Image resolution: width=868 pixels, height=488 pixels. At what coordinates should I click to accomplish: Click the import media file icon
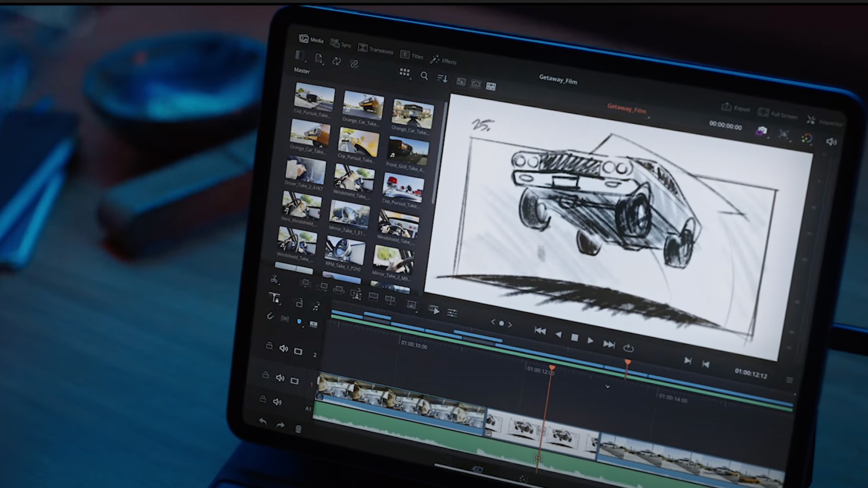click(x=319, y=59)
